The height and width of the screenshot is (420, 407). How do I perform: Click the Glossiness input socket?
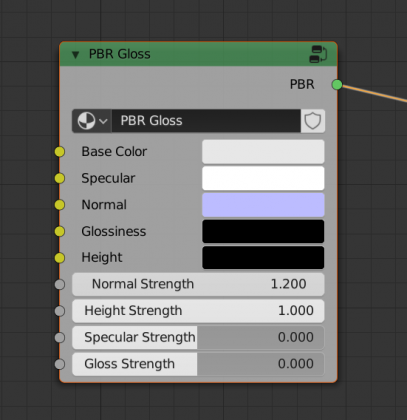[60, 231]
